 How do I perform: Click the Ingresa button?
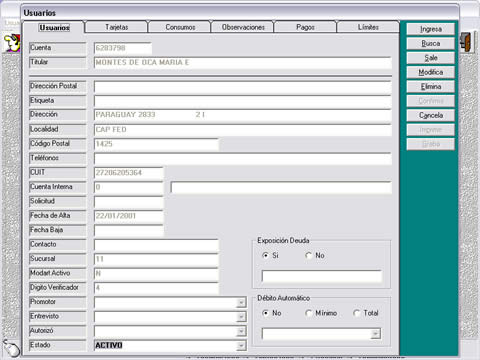[x=431, y=29]
